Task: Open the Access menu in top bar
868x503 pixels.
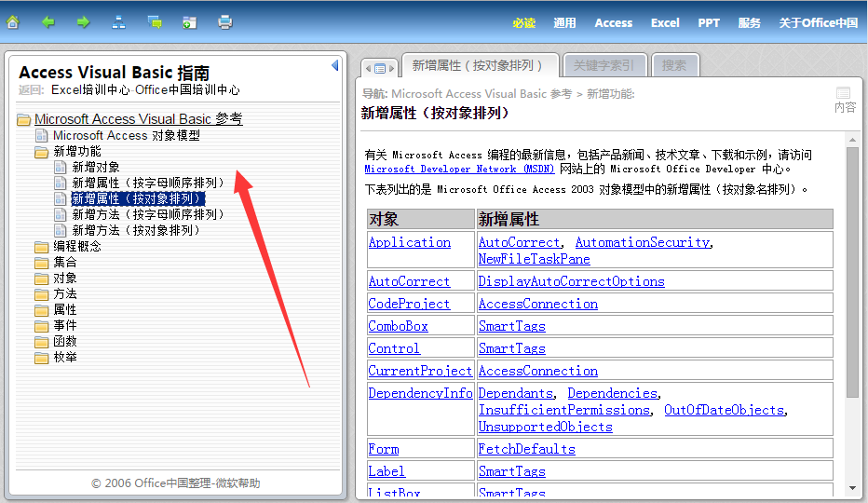Action: [x=614, y=22]
